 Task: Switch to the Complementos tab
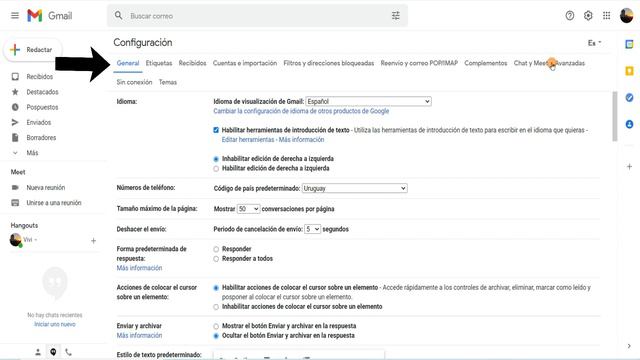coord(486,63)
